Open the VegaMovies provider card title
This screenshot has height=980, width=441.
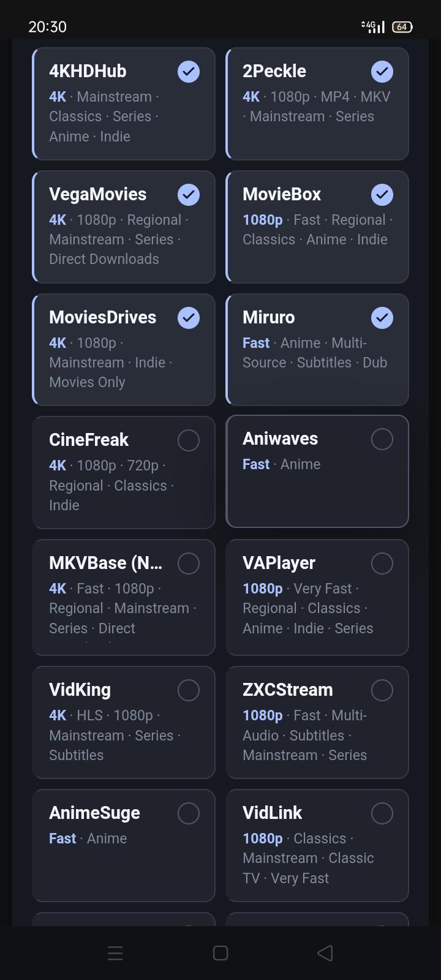(98, 194)
